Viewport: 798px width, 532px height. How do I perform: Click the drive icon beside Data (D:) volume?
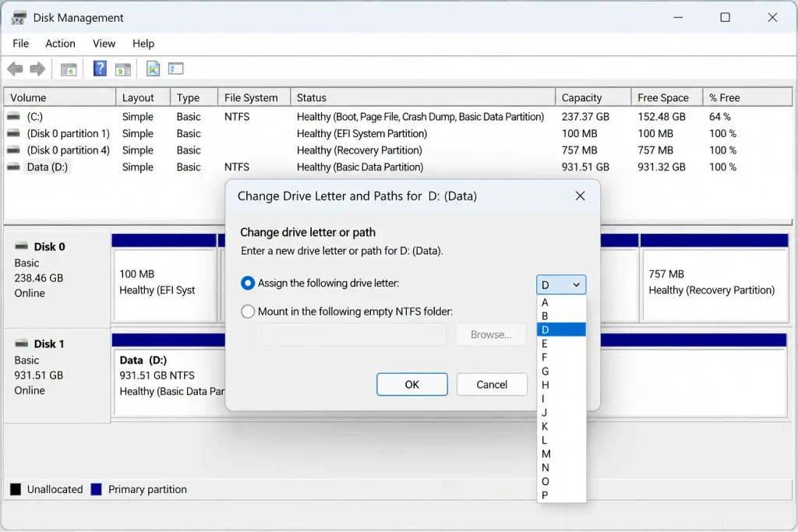point(14,167)
